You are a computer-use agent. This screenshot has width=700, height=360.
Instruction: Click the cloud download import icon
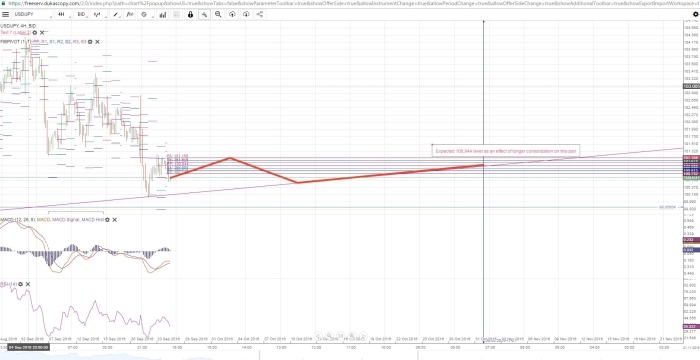(246, 14)
